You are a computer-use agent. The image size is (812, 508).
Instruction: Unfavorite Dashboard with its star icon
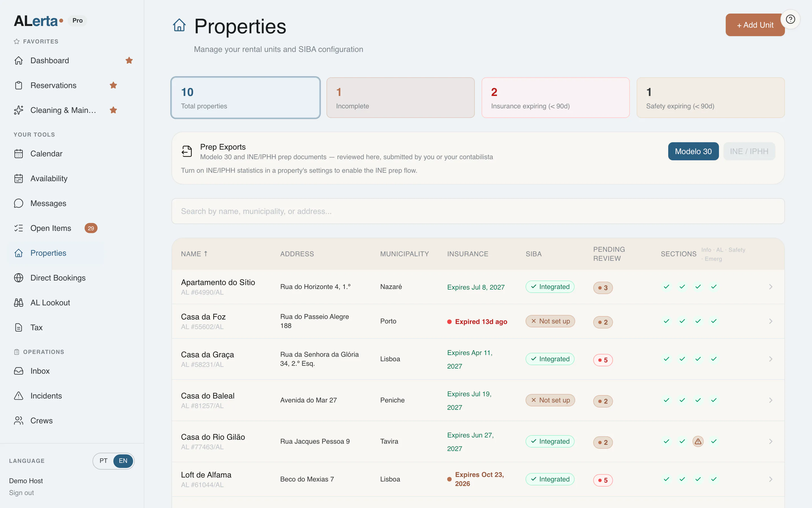pyautogui.click(x=129, y=60)
